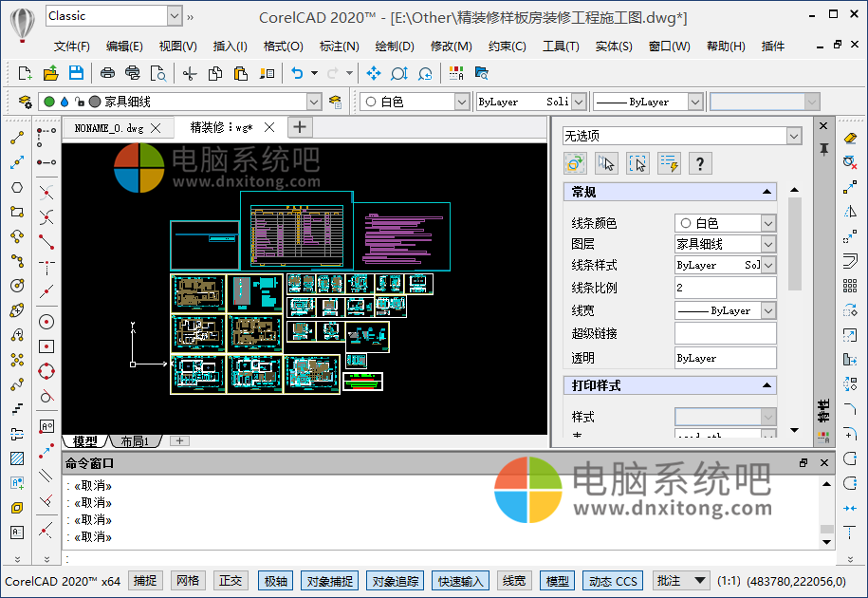This screenshot has height=598, width=868.
Task: Close the NONAME_0.dwg tab
Action: click(x=157, y=128)
